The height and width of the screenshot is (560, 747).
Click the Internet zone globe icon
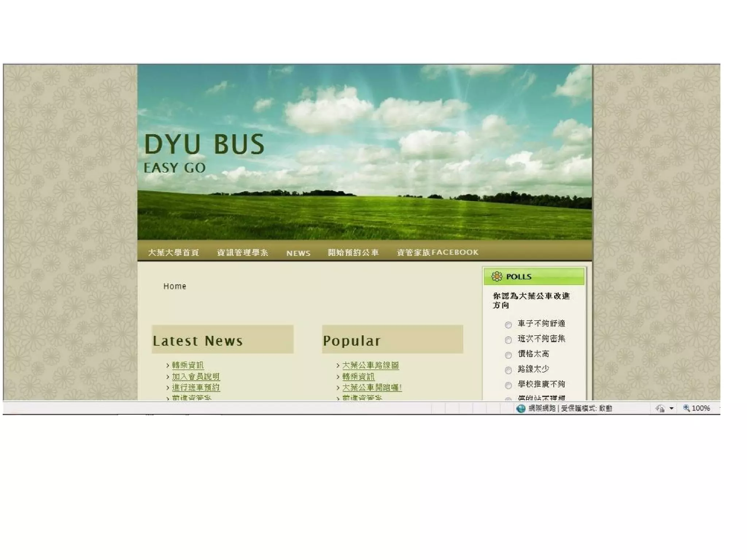521,408
